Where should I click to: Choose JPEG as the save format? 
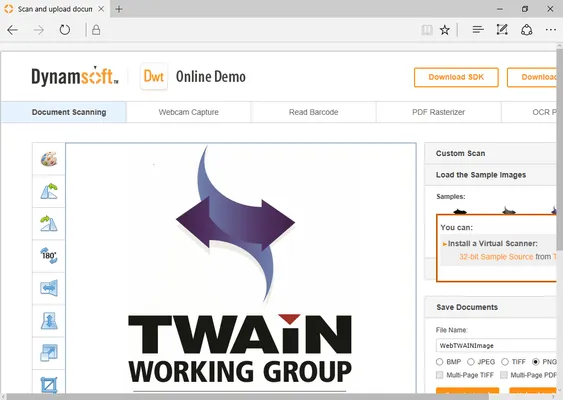(471, 362)
